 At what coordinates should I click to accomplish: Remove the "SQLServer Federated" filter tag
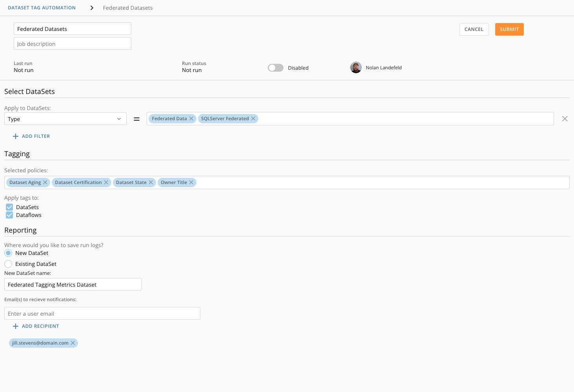pyautogui.click(x=253, y=118)
